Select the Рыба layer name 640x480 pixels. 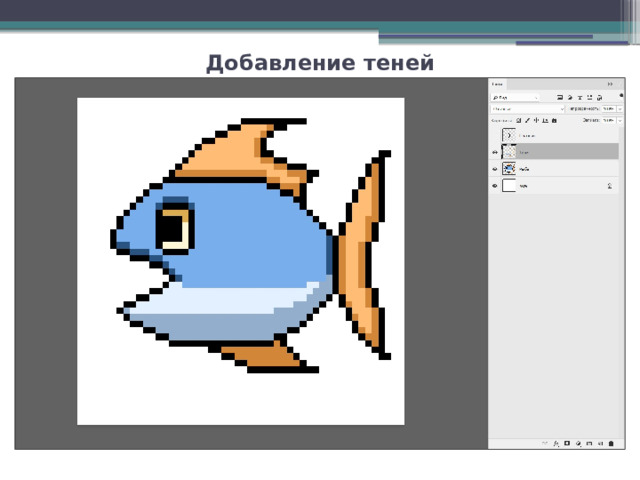524,169
